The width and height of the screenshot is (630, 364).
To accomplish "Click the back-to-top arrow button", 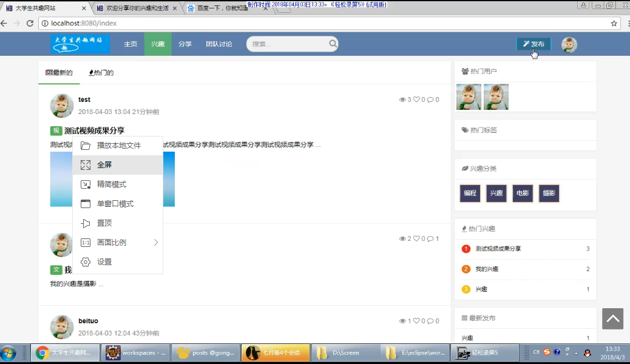I will pos(613,318).
